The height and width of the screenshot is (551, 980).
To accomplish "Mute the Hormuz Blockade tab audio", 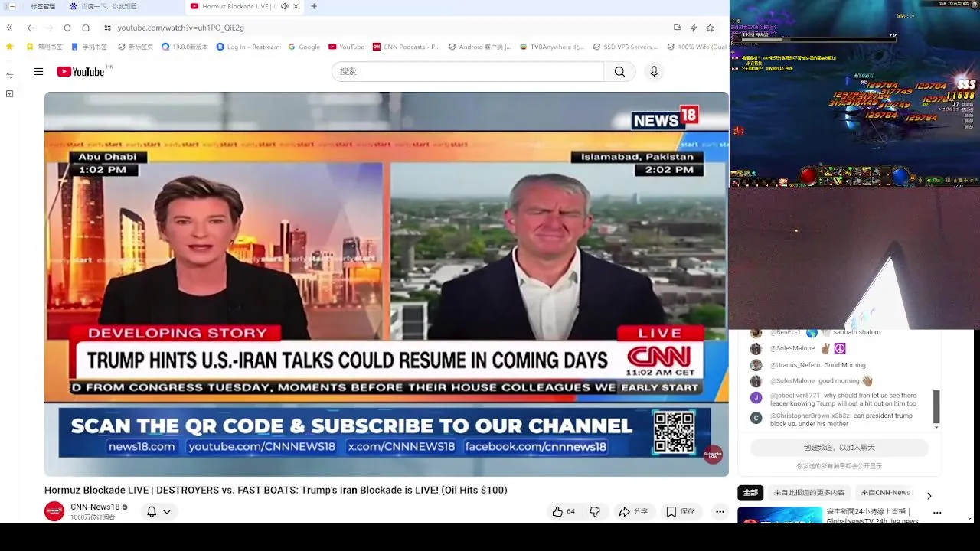I will (x=284, y=6).
